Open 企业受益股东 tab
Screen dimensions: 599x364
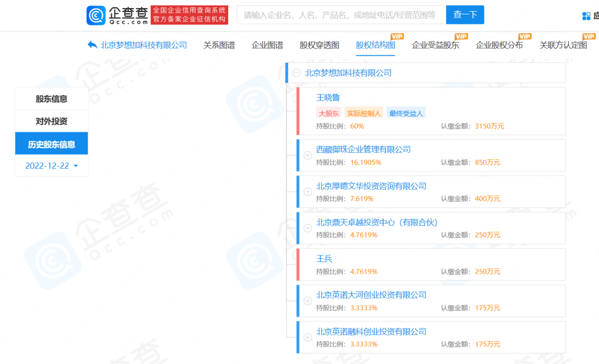435,45
